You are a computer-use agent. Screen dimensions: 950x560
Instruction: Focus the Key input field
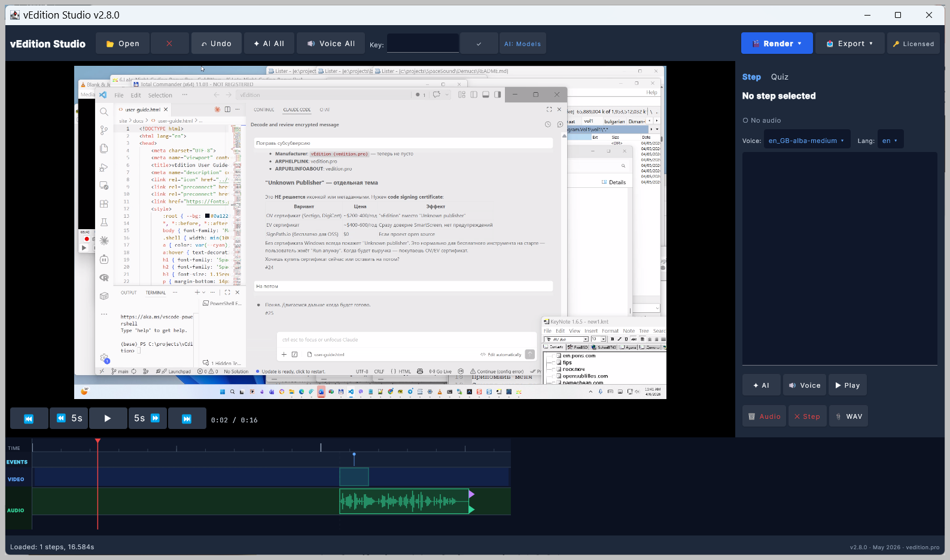(x=422, y=44)
